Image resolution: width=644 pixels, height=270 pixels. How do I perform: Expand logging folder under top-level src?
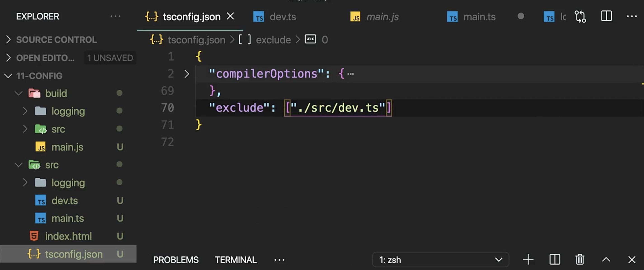coord(68,183)
